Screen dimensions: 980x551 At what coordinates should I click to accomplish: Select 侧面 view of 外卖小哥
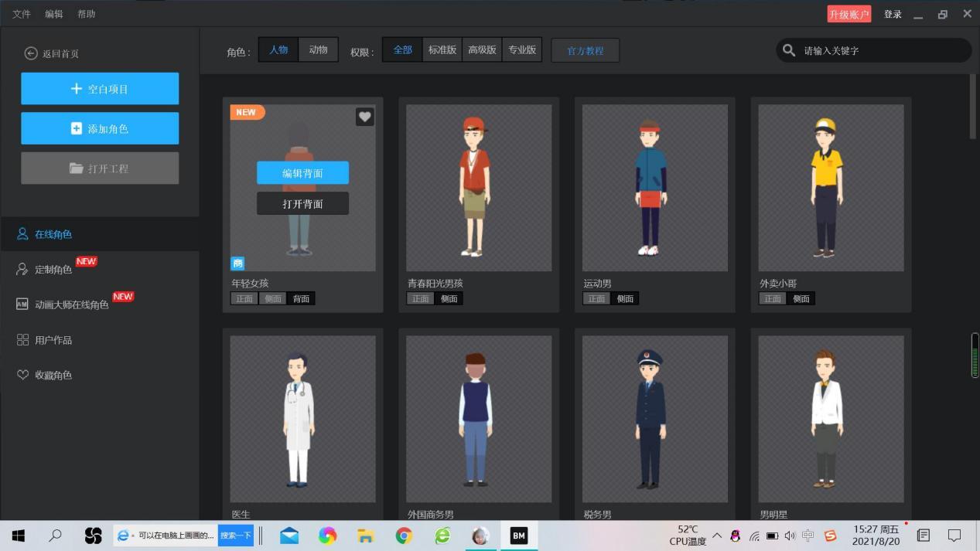pyautogui.click(x=801, y=298)
